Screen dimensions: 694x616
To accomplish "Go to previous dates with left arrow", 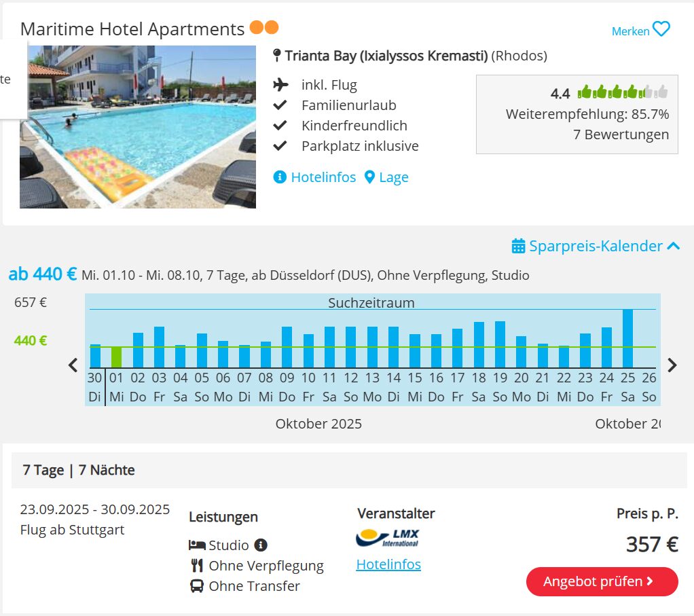I will pyautogui.click(x=73, y=365).
